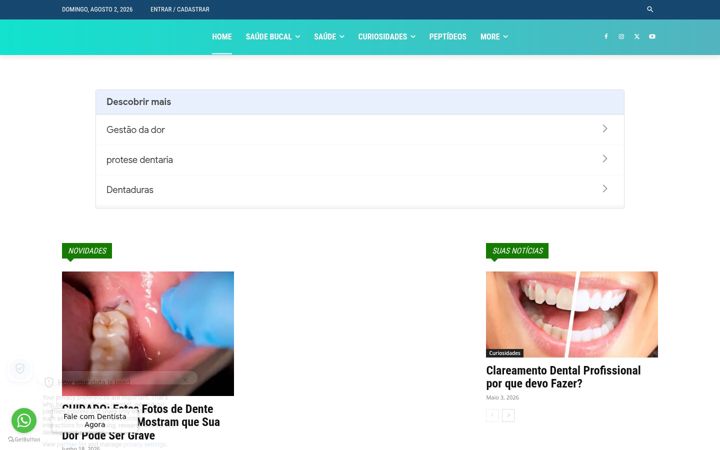Select the Novidades section tag
Viewport: 720px width, 450px height.
[x=87, y=251]
